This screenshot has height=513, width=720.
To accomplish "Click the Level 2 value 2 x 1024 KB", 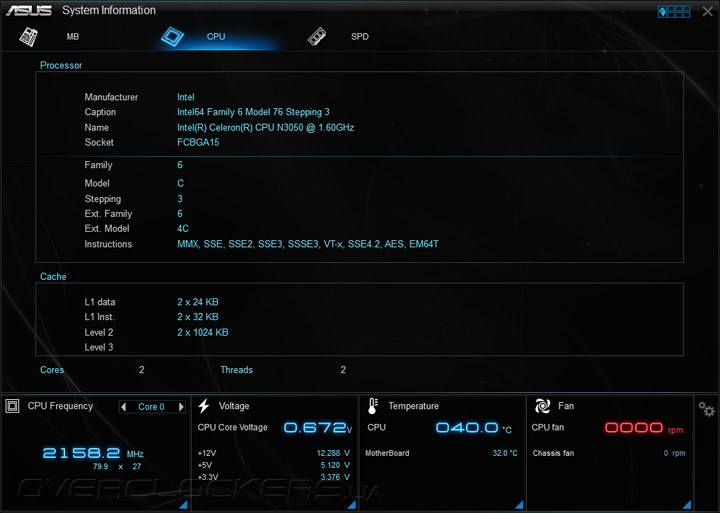I will pyautogui.click(x=202, y=333).
